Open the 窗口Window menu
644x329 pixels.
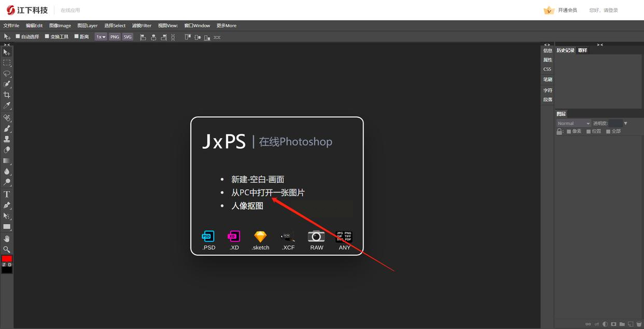tap(197, 25)
